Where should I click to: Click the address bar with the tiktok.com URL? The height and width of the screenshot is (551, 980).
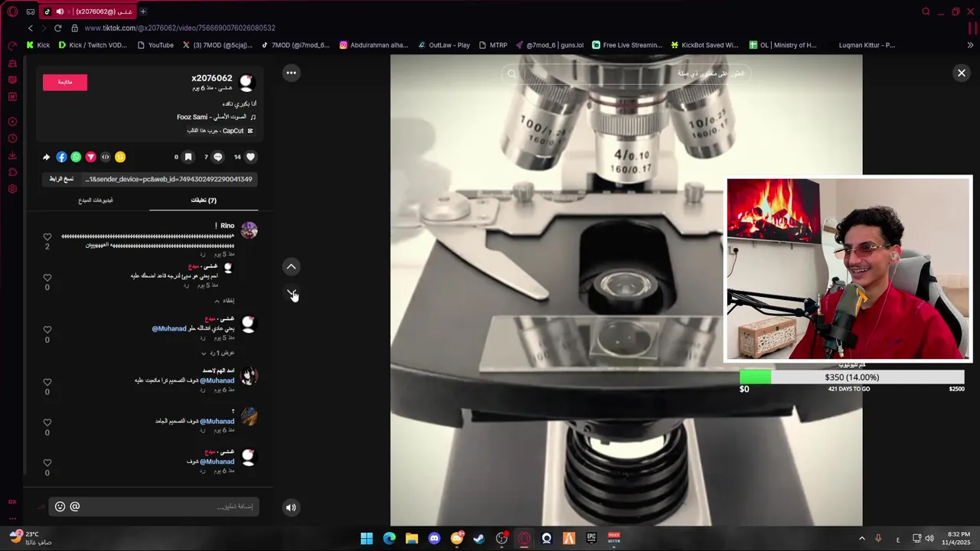[x=180, y=28]
